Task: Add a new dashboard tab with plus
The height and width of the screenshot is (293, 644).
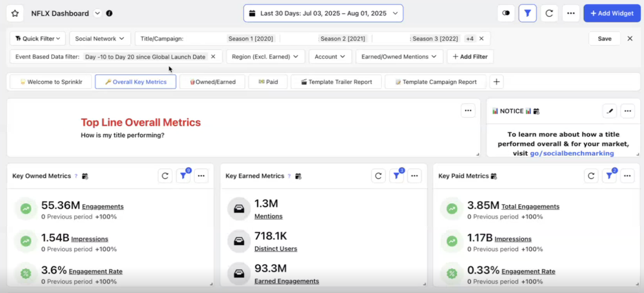Action: (496, 82)
